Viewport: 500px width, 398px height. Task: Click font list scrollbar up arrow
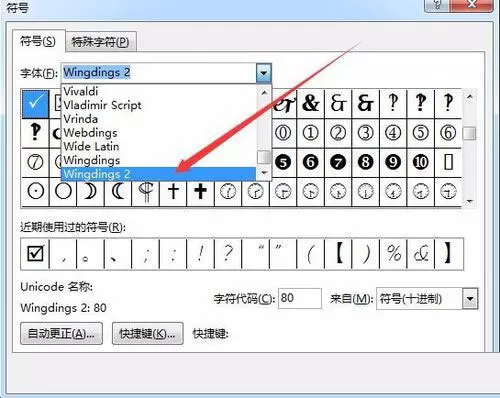coord(264,93)
